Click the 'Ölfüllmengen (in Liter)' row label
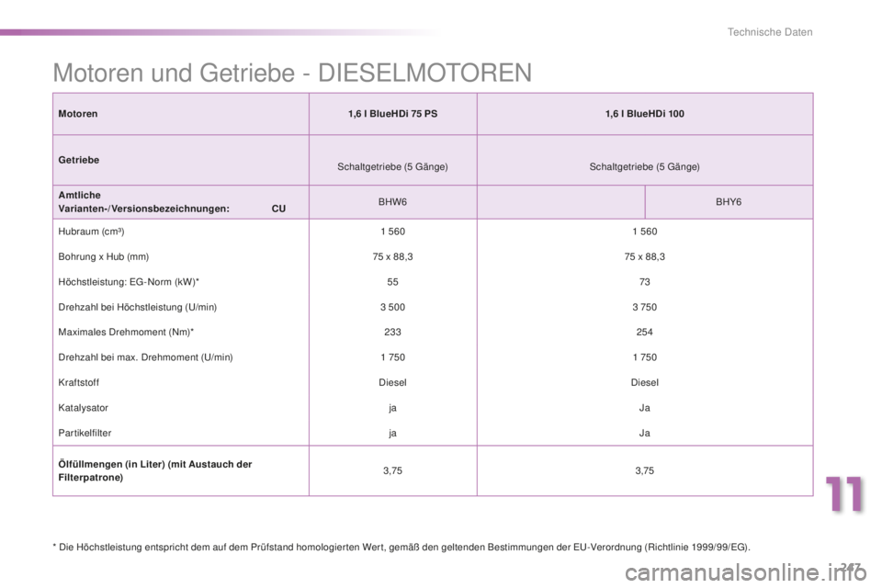 (155, 471)
